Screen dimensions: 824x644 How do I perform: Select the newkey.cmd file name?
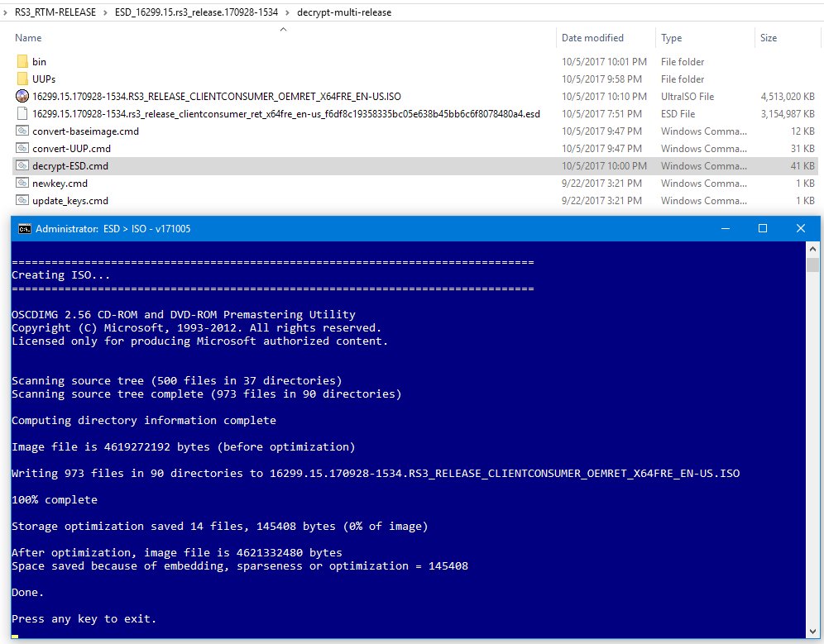(x=60, y=183)
